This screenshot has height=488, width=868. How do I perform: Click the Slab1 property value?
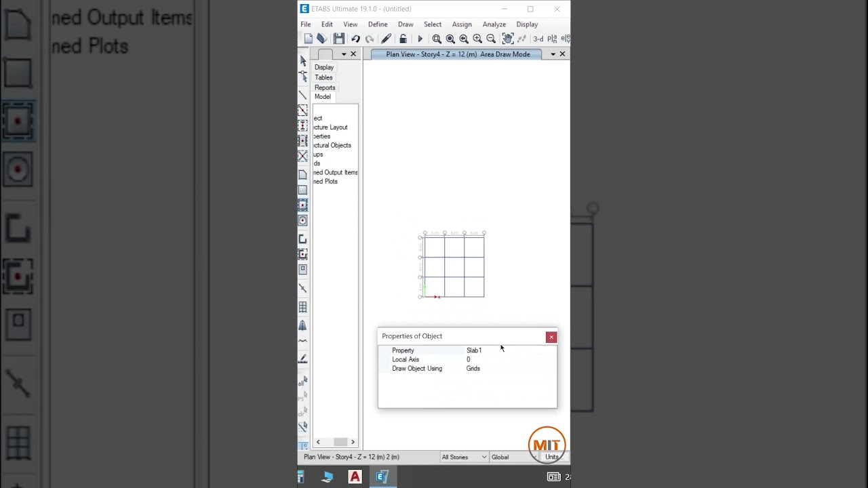click(x=474, y=350)
